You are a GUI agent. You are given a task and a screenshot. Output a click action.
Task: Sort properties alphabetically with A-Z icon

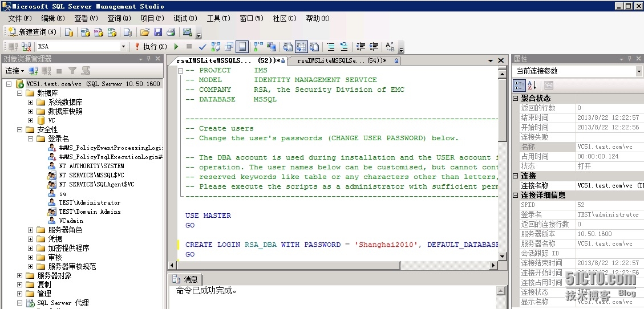point(532,86)
